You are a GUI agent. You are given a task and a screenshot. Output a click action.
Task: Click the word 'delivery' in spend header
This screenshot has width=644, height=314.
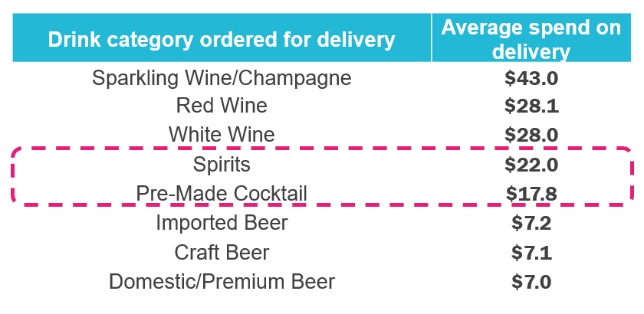point(531,53)
